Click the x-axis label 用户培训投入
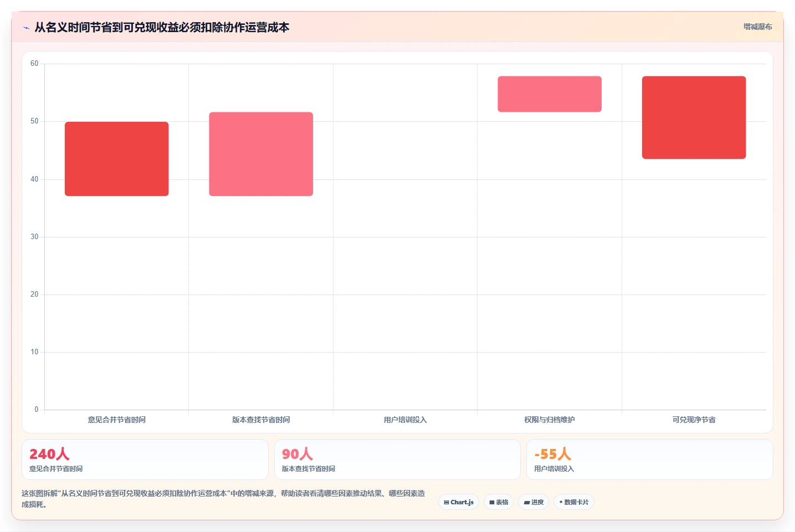Image resolution: width=795 pixels, height=532 pixels. 406,420
